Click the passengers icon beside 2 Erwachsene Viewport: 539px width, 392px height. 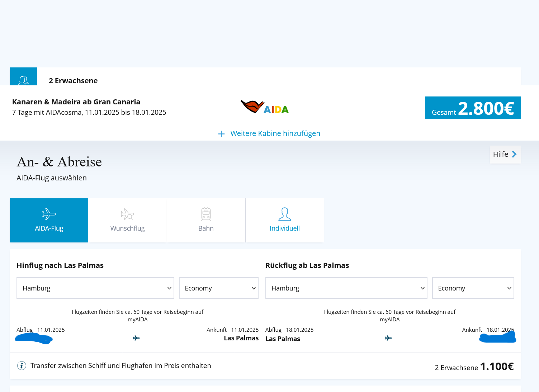pos(23,80)
